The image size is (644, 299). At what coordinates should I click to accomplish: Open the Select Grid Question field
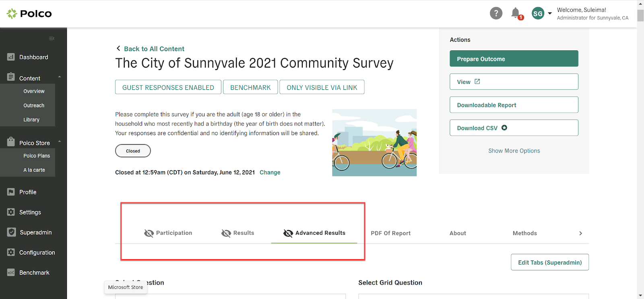click(473, 296)
